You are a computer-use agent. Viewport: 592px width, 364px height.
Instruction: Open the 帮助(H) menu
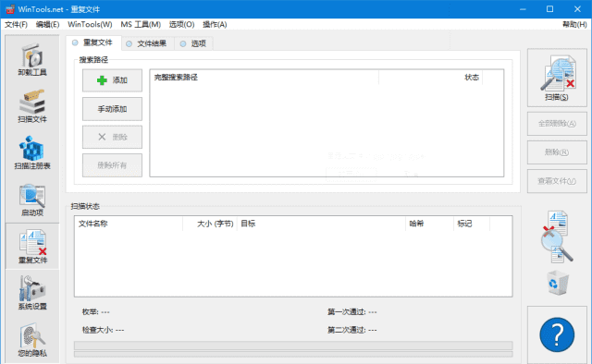[574, 25]
